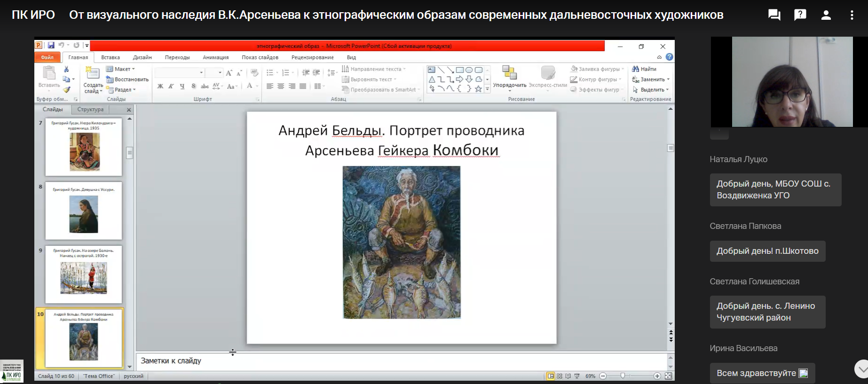Click the Save icon in the quick access toolbar
Viewport: 868px width, 384px height.
(x=51, y=46)
